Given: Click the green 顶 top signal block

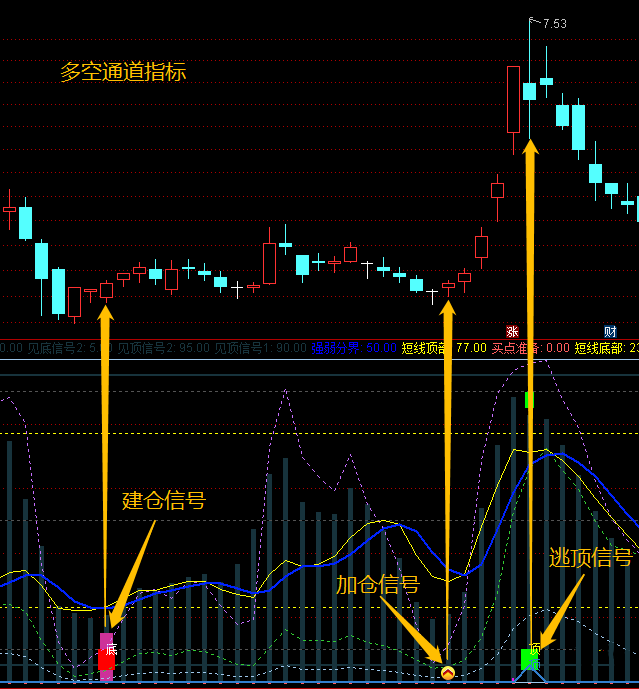Looking at the screenshot, I should tap(530, 658).
